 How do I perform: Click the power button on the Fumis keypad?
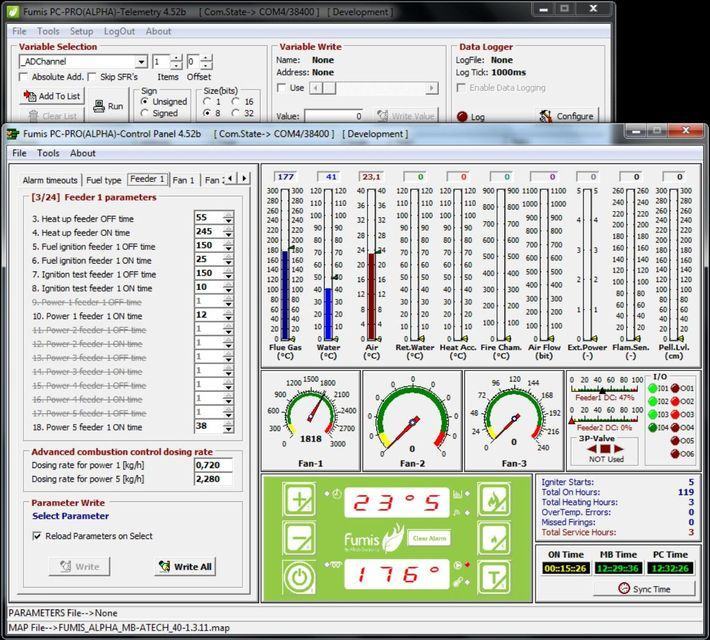[299, 577]
